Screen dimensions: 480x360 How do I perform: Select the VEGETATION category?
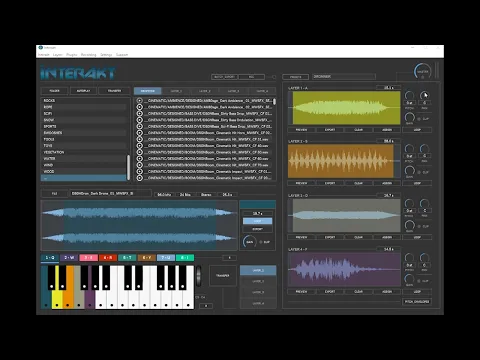83,152
